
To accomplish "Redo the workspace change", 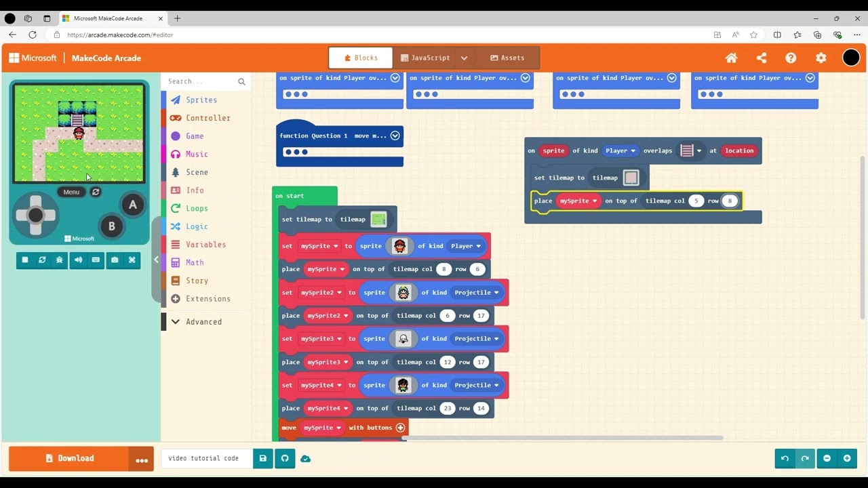I will (x=805, y=459).
